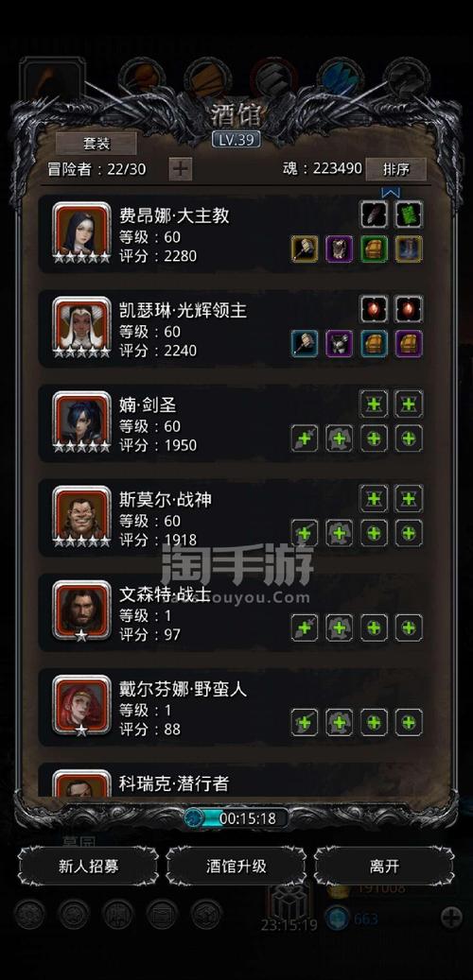This screenshot has width=473, height=980.
Task: Select 凯瑟琳·光辉领主's purple mace slot
Action: pos(339,343)
